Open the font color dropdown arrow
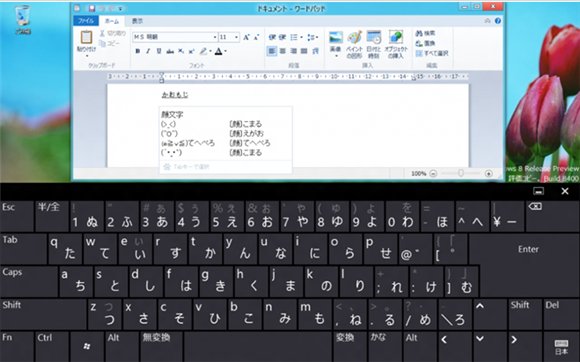Screen dimensions: 580x362 coord(225,51)
